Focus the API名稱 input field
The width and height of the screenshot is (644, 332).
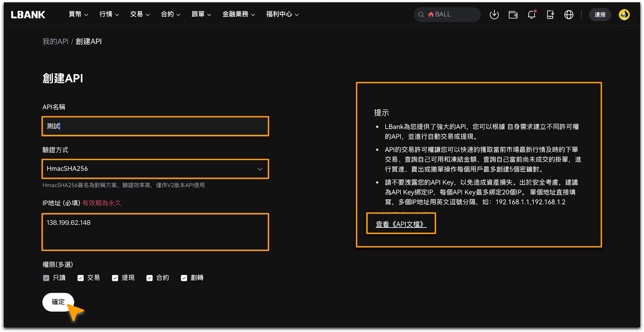coord(155,126)
